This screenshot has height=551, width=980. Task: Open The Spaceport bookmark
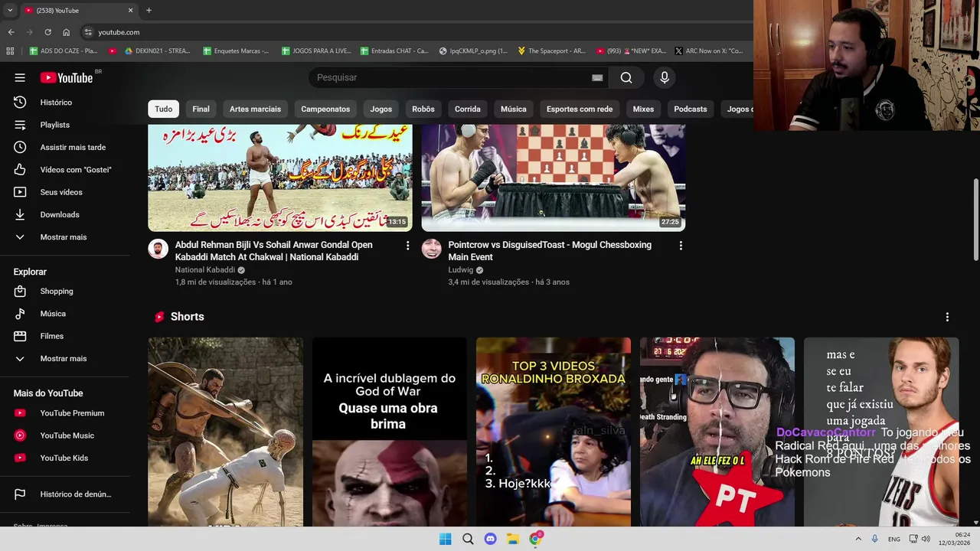tap(551, 51)
